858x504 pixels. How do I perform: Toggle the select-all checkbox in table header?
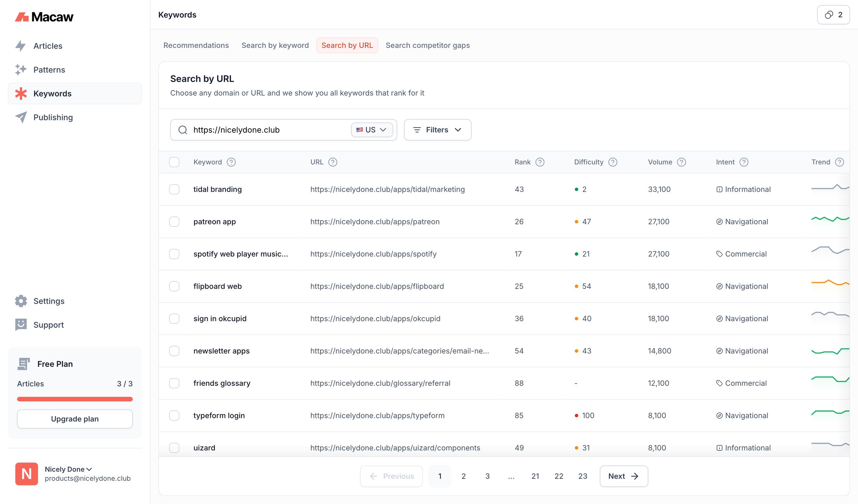174,162
